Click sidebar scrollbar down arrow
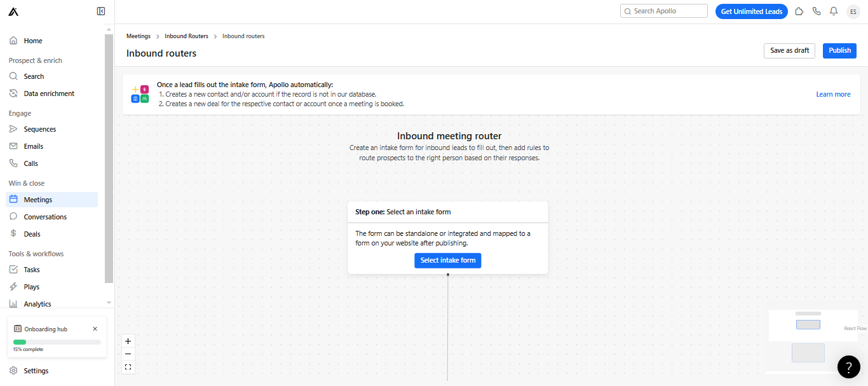The height and width of the screenshot is (386, 868). coord(109,303)
